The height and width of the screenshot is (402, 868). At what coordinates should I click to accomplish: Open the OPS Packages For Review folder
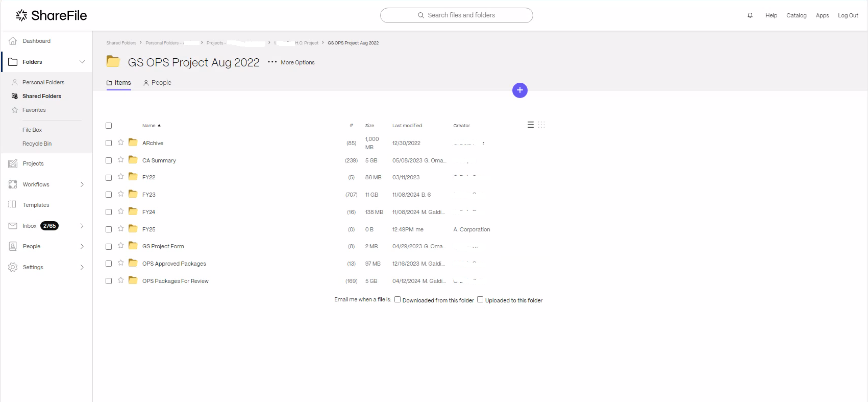tap(176, 281)
